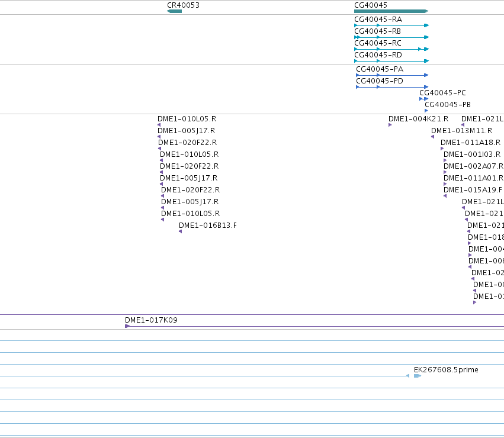Image resolution: width=504 pixels, height=438 pixels.
Task: Click the DME1-004K21.R BAC end label
Action: [419, 119]
